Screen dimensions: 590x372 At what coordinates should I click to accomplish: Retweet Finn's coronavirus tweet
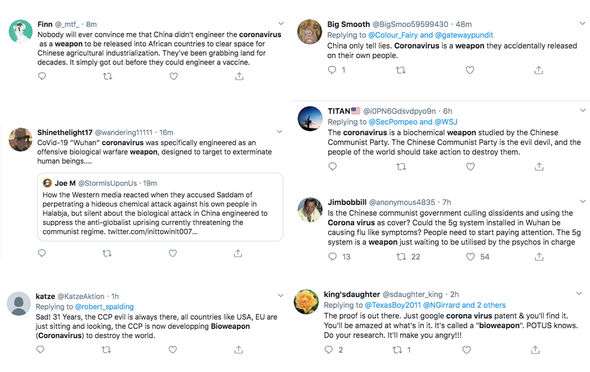[108, 76]
